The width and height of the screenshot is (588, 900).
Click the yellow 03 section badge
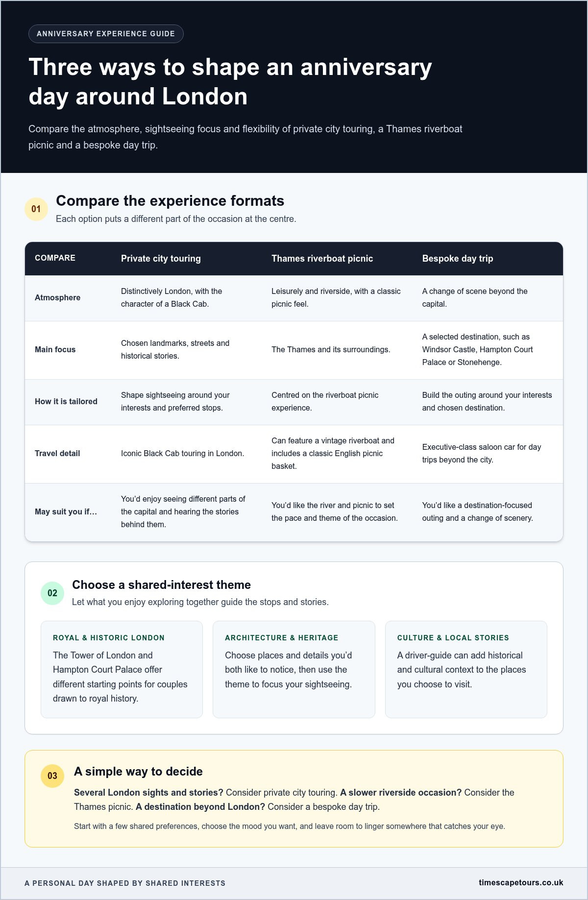coord(52,776)
